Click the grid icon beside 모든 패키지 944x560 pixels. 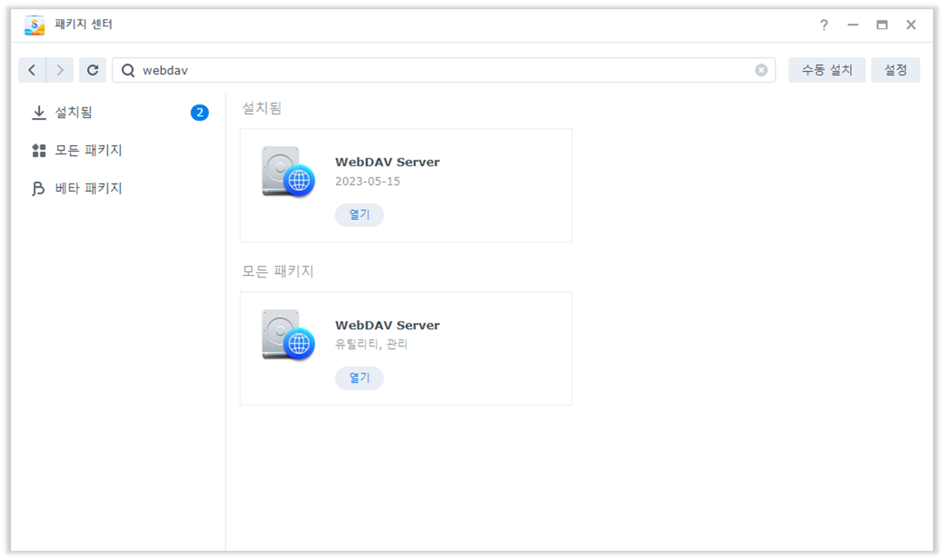pos(39,151)
